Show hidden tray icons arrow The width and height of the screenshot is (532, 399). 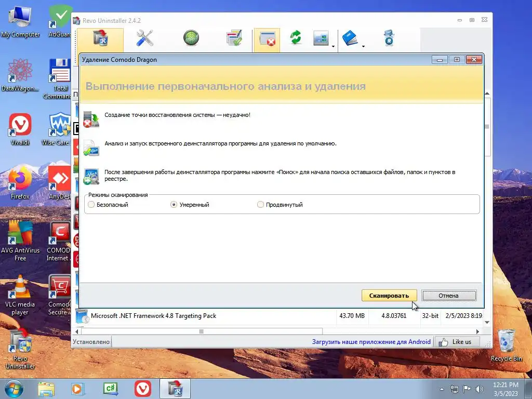442,389
